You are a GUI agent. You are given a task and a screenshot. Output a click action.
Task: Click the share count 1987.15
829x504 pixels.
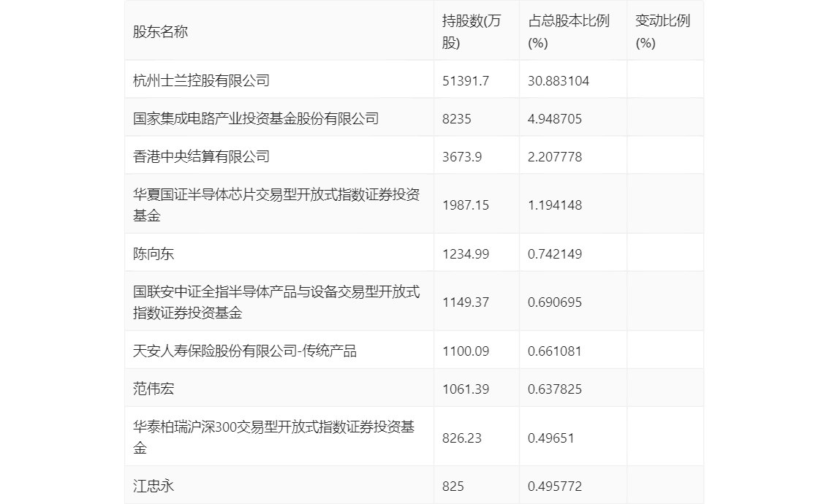(465, 205)
